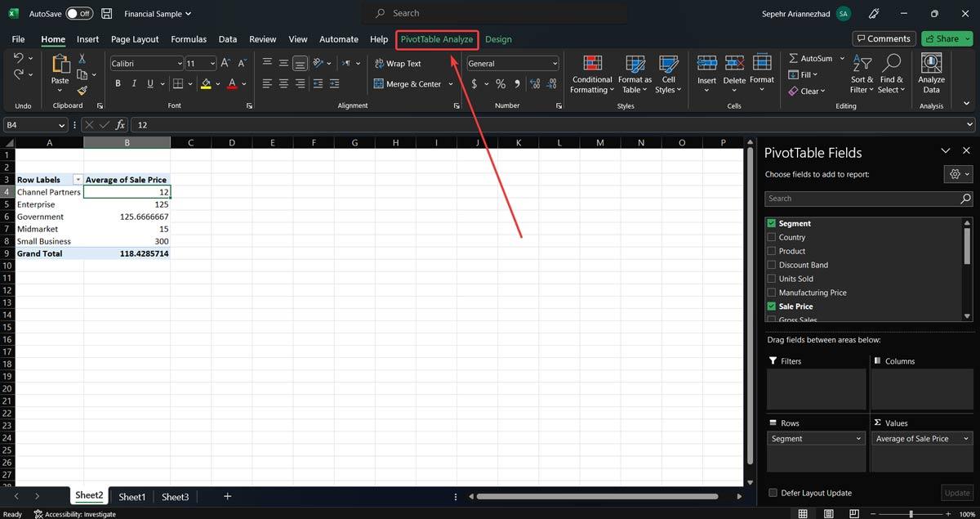
Task: Open the font size dropdown
Action: pos(212,63)
